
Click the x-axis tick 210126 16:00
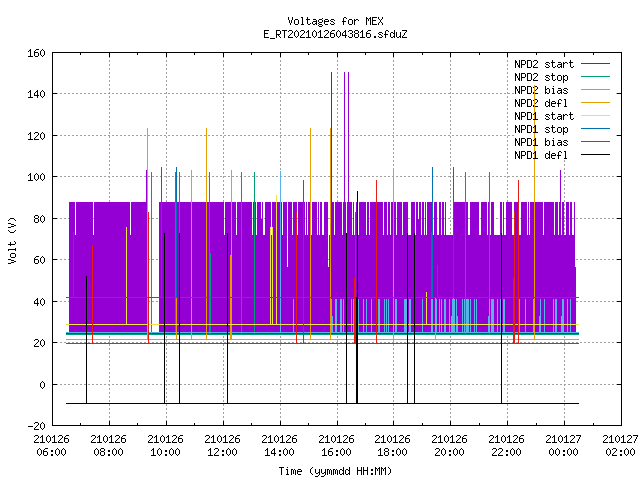[336, 446]
